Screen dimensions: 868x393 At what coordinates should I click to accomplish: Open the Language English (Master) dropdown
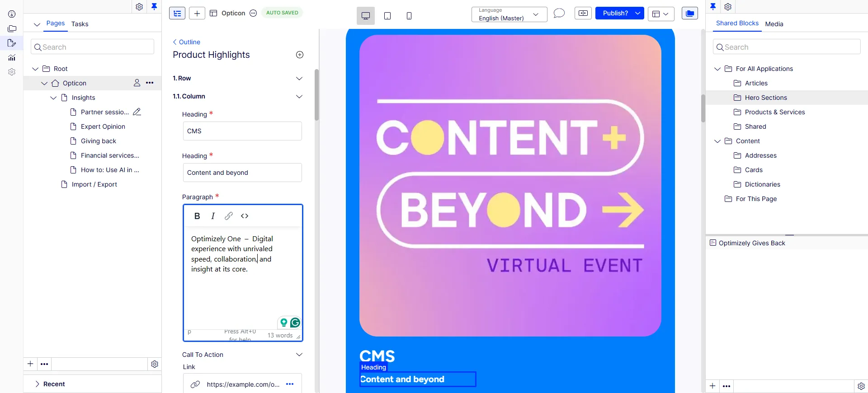click(x=509, y=14)
